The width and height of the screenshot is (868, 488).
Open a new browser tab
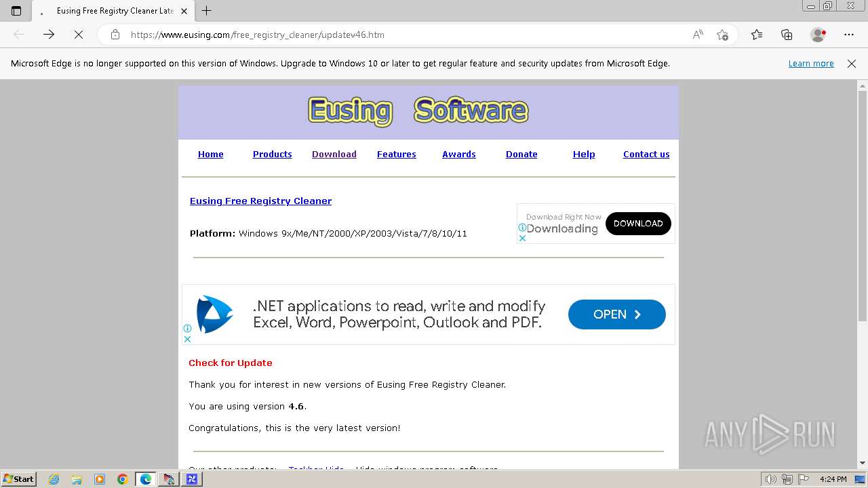207,11
